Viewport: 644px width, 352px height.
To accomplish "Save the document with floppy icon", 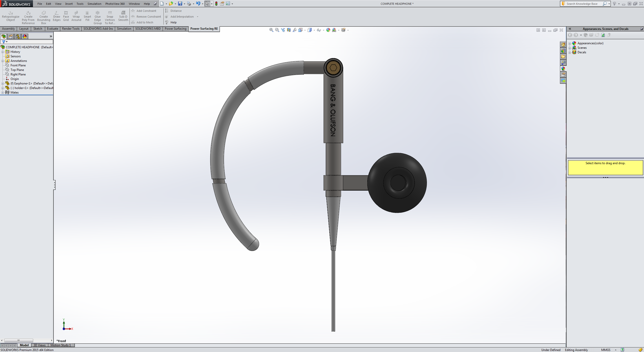I will pyautogui.click(x=180, y=4).
